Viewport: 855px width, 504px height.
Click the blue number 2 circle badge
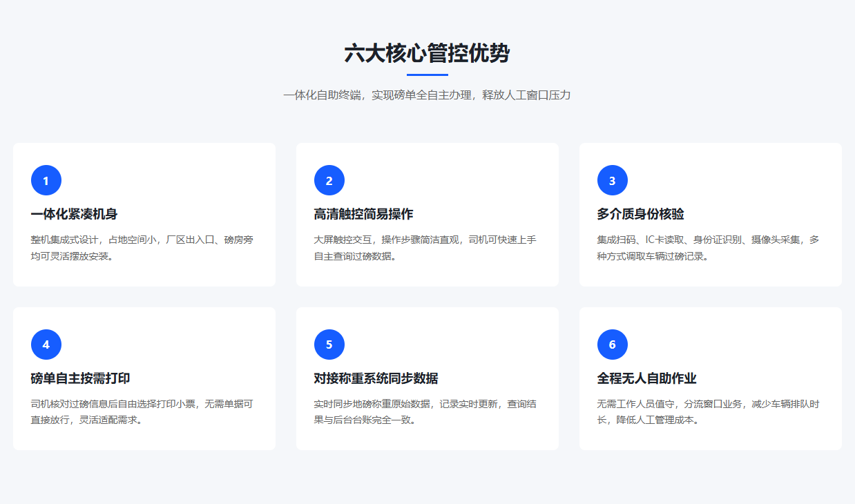click(329, 181)
